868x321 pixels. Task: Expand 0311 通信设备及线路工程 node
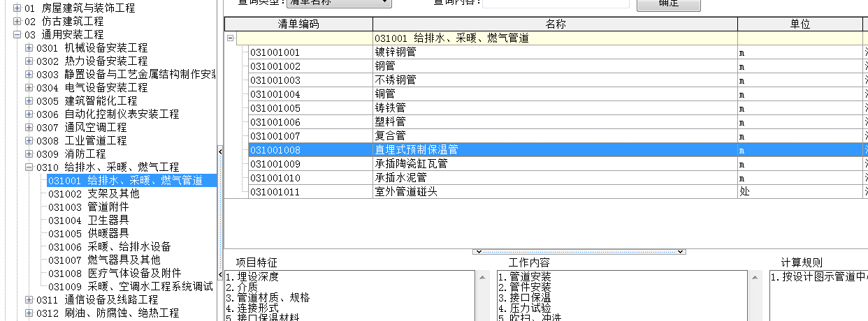click(x=29, y=300)
